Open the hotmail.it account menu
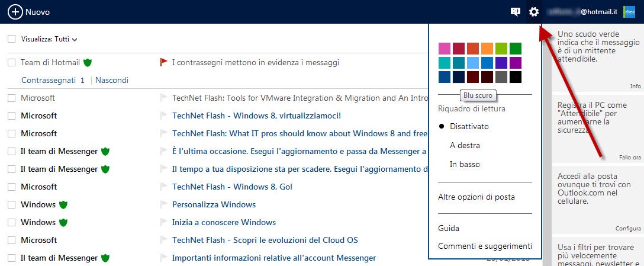 (x=582, y=12)
